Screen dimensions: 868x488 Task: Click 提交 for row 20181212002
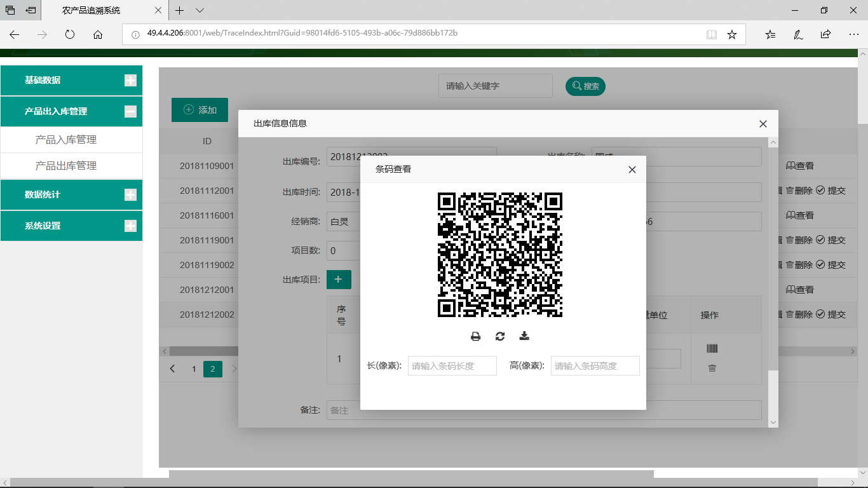click(831, 315)
